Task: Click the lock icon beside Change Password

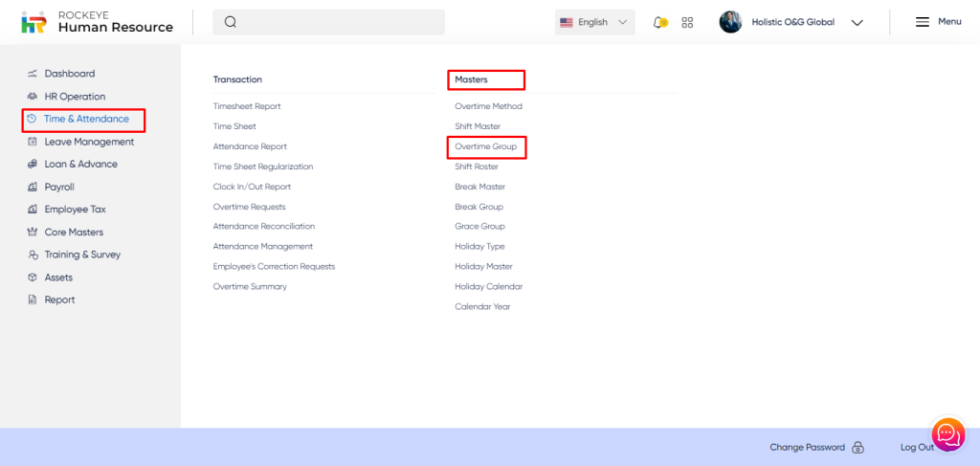Action: tap(857, 448)
